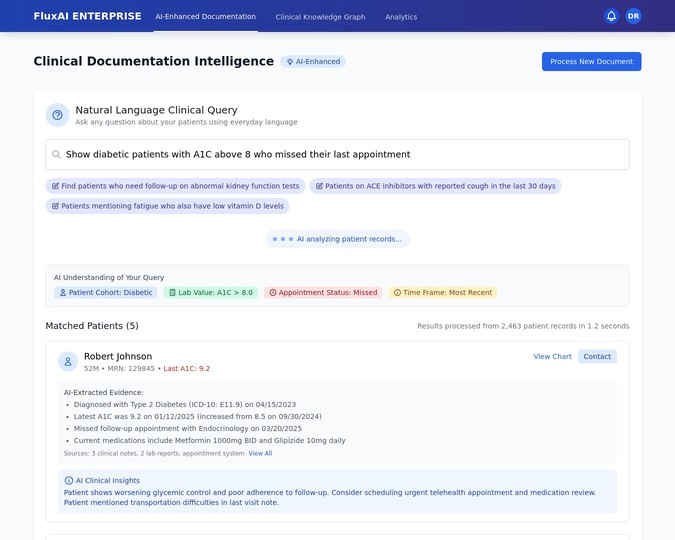The image size is (675, 540).
Task: Click the 'Current medications include Metformin' line
Action: click(210, 441)
